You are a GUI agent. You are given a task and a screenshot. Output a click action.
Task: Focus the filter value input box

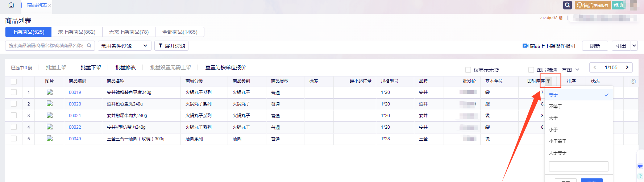pyautogui.click(x=578, y=166)
